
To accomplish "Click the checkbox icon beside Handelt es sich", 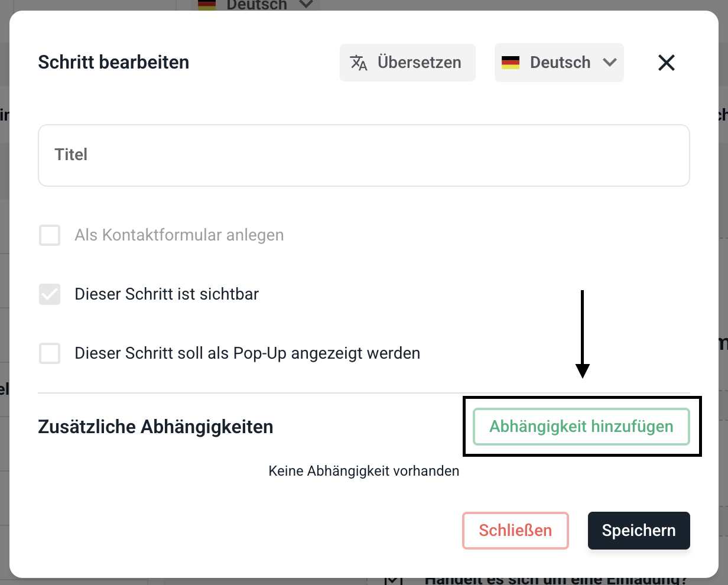I will [x=394, y=580].
